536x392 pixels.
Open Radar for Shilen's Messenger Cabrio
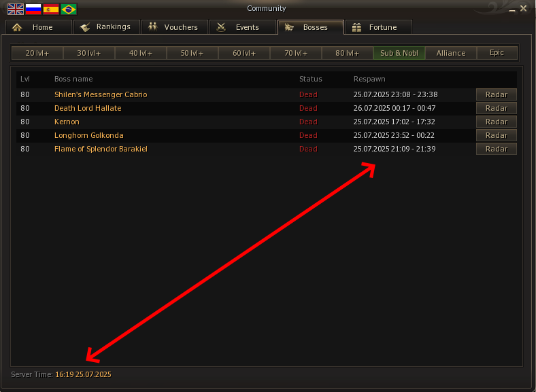[497, 94]
